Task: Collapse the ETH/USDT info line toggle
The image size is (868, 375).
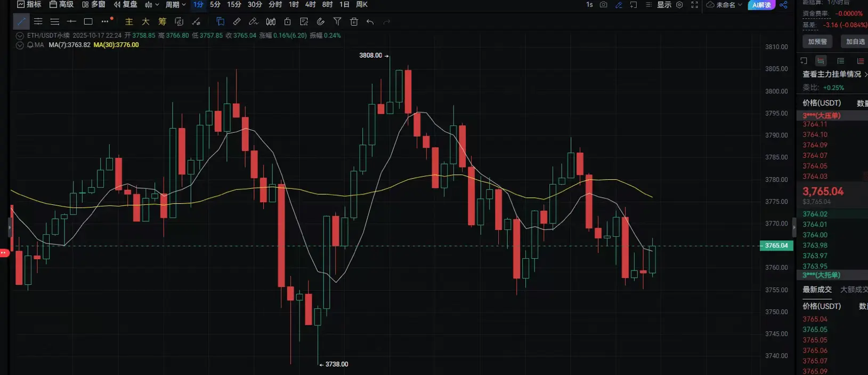Action: click(20, 36)
